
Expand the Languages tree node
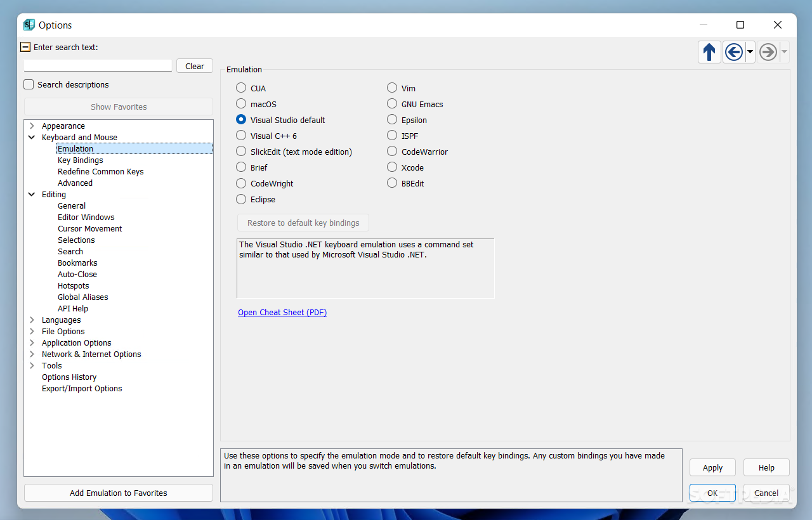click(32, 320)
